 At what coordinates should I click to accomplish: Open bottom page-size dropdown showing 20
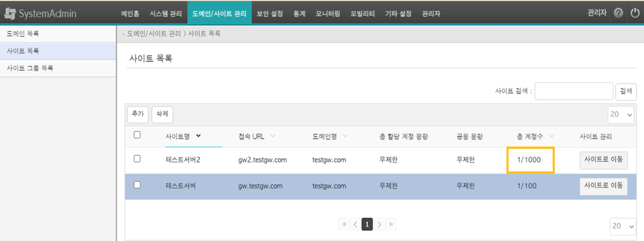pos(623,226)
